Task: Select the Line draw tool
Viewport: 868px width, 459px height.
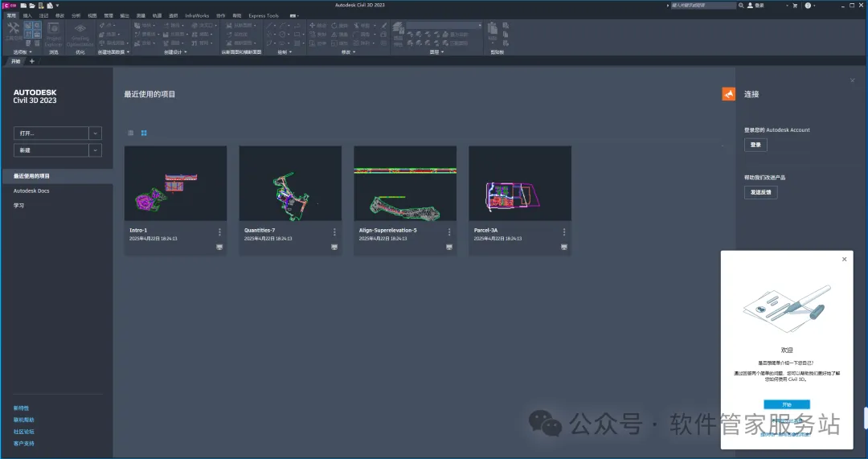Action: [268, 26]
